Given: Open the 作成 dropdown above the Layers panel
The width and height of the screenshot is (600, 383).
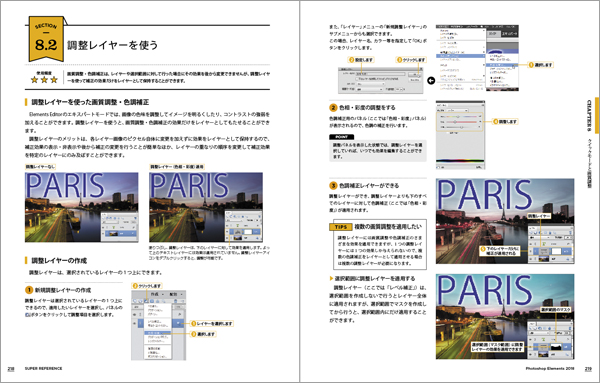Looking at the screenshot, I should [158, 294].
